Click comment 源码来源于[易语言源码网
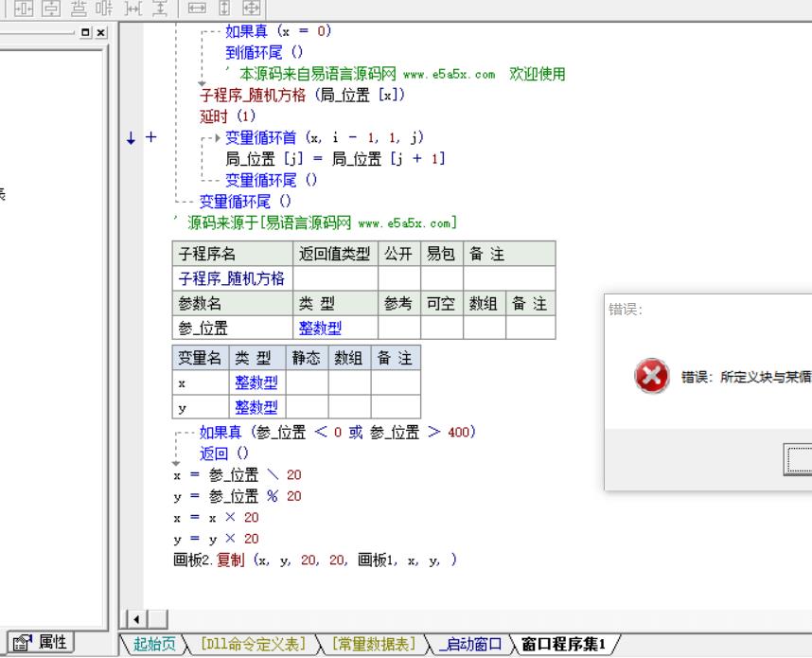 (x=315, y=222)
